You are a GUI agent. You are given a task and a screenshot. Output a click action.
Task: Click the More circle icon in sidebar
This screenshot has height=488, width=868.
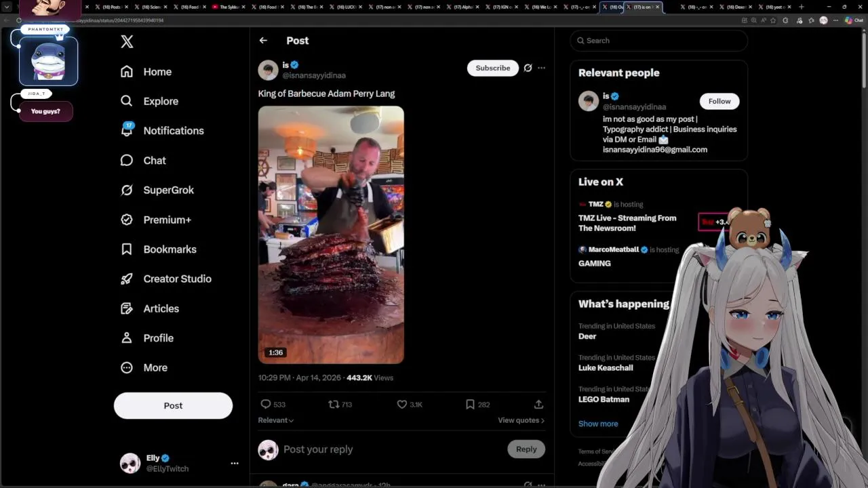tap(127, 367)
